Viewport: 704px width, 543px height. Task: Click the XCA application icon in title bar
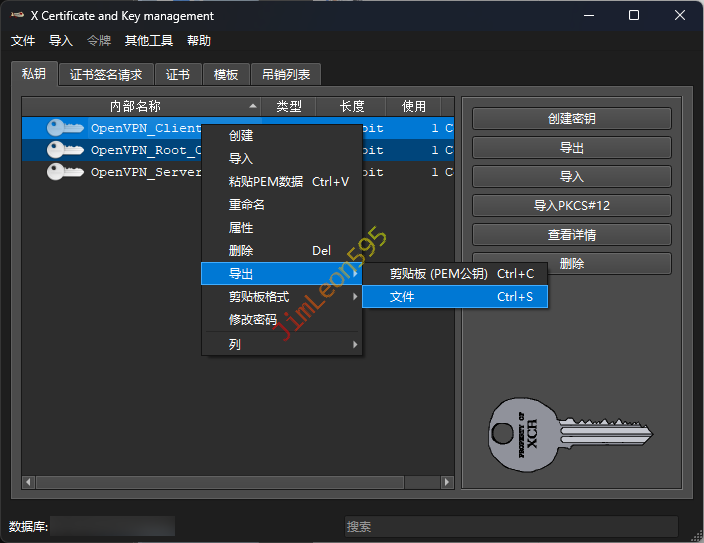[17, 16]
